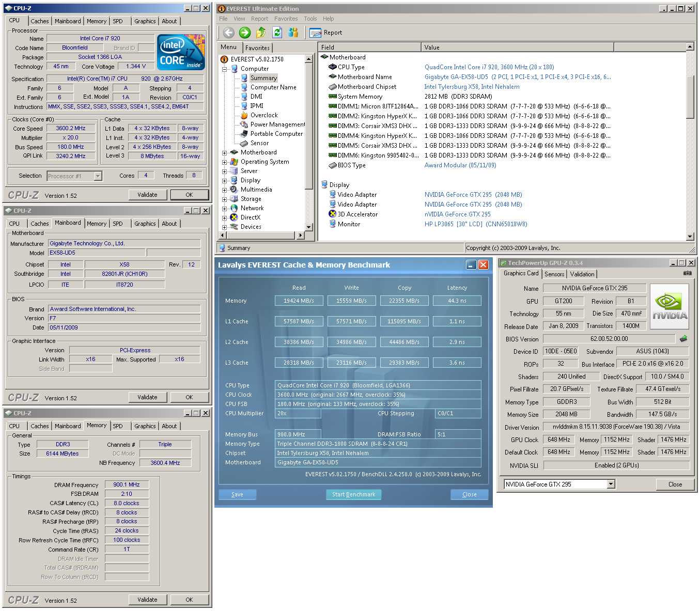700x611 pixels.
Task: Click the GPU-Z camera screenshot icon
Action: tap(687, 273)
